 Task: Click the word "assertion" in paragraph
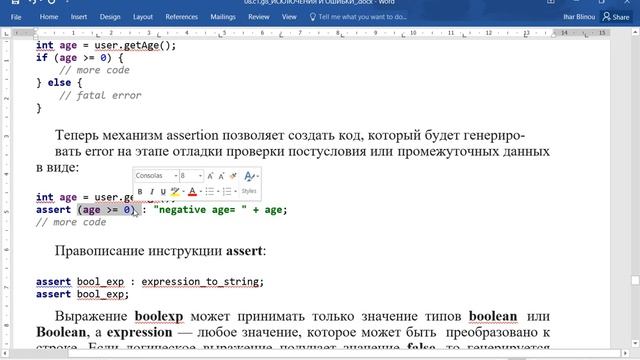click(x=192, y=135)
